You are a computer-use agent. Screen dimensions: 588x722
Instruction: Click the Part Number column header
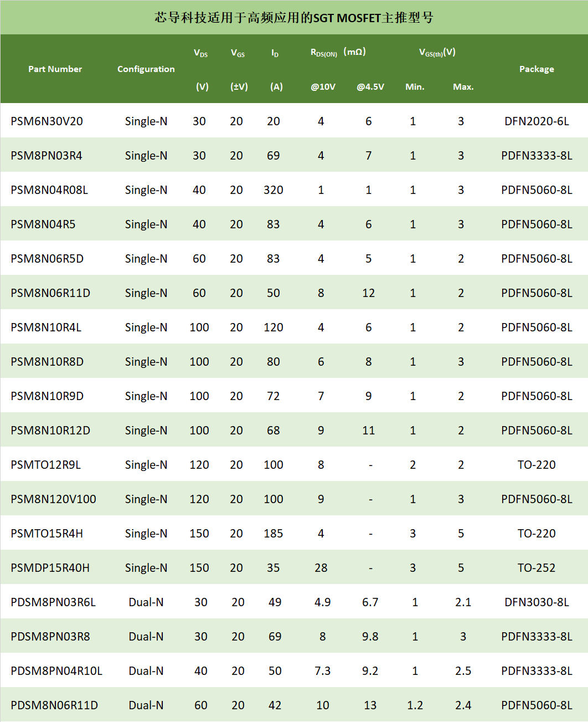coord(55,69)
